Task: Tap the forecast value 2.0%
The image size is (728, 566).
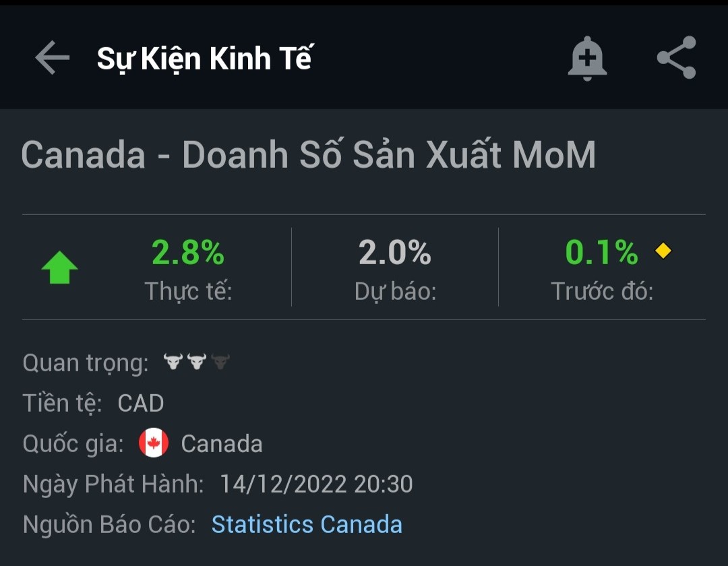Action: tap(394, 253)
